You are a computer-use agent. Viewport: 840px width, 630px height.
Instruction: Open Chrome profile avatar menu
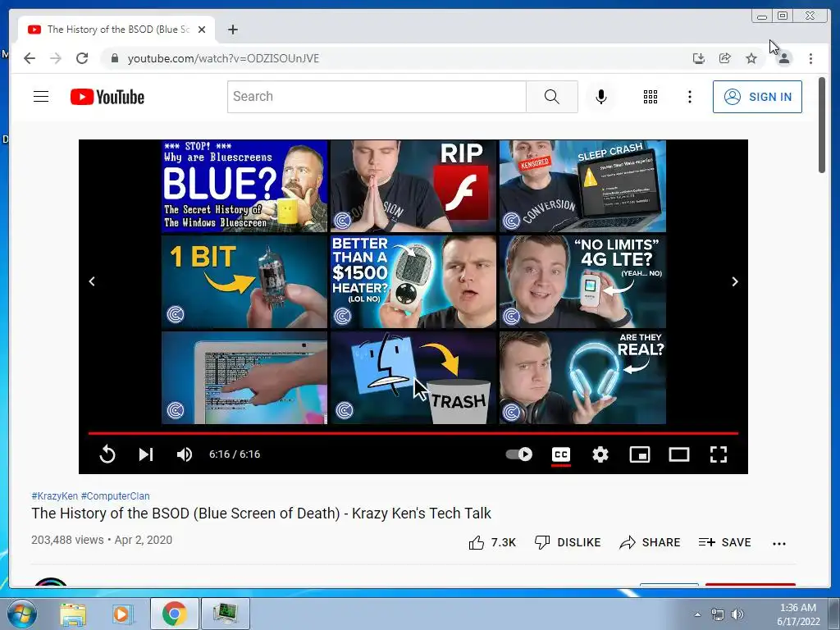point(783,58)
